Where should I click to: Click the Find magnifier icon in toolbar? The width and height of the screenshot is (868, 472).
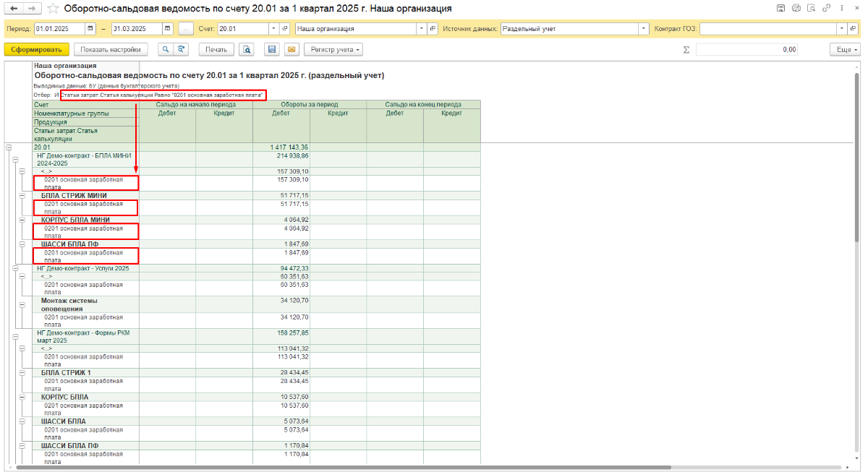166,50
